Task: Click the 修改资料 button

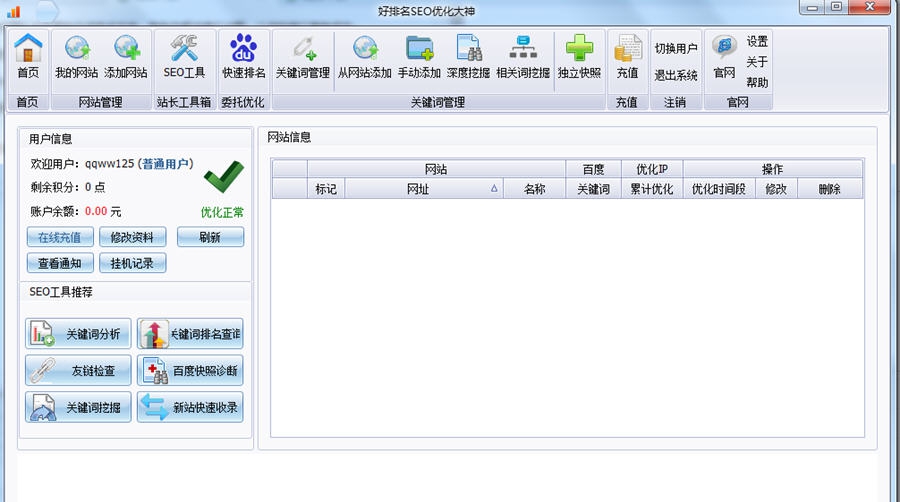Action: click(x=133, y=238)
